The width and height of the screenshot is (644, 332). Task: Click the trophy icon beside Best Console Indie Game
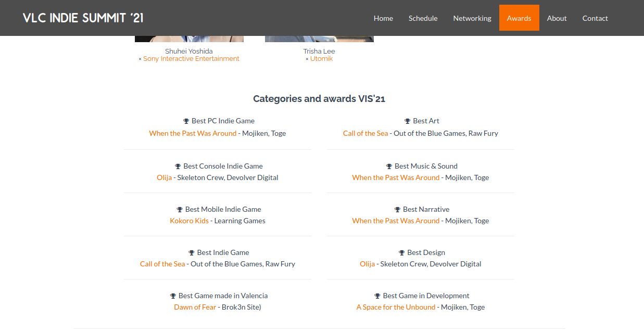[x=178, y=167]
